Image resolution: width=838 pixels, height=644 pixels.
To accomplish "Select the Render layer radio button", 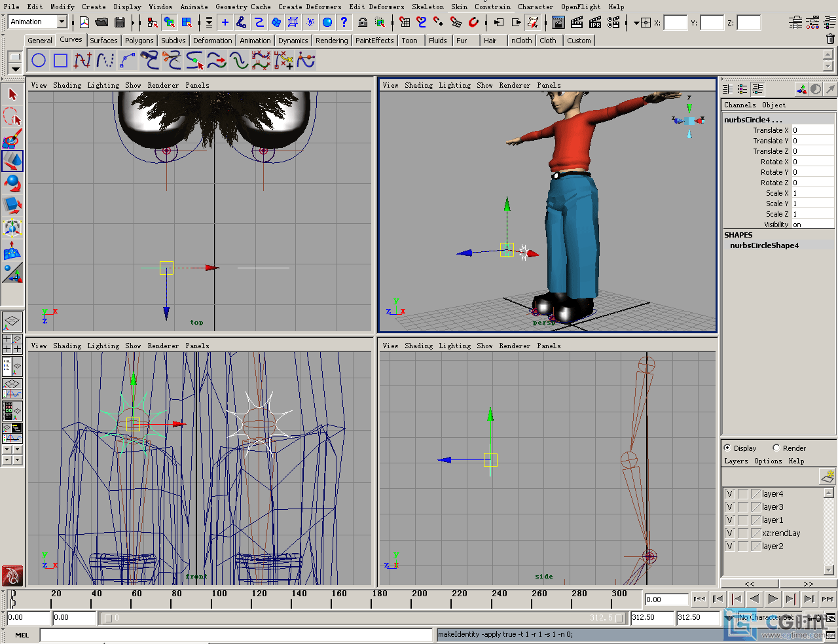I will point(776,448).
